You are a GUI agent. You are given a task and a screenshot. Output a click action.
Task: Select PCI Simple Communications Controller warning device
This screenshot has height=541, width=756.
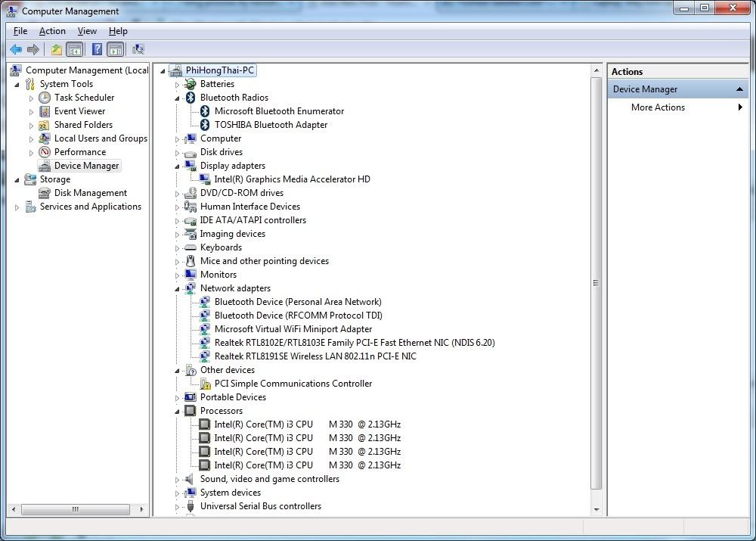293,384
